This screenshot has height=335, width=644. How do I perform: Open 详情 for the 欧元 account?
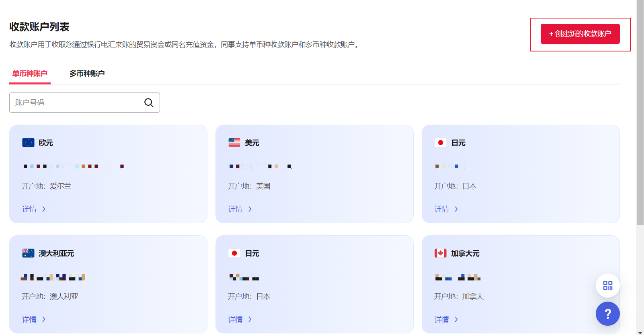[29, 209]
